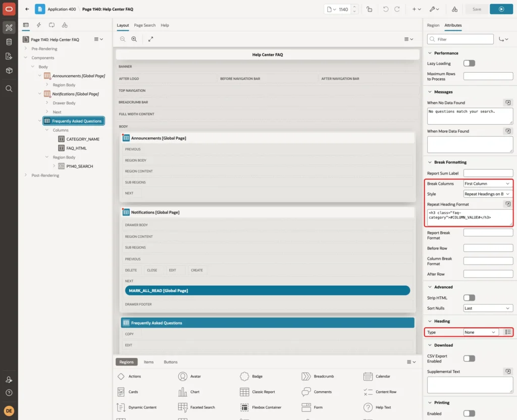517x420 pixels.
Task: Open the Break Formatting Style dropdown
Action: pyautogui.click(x=488, y=194)
